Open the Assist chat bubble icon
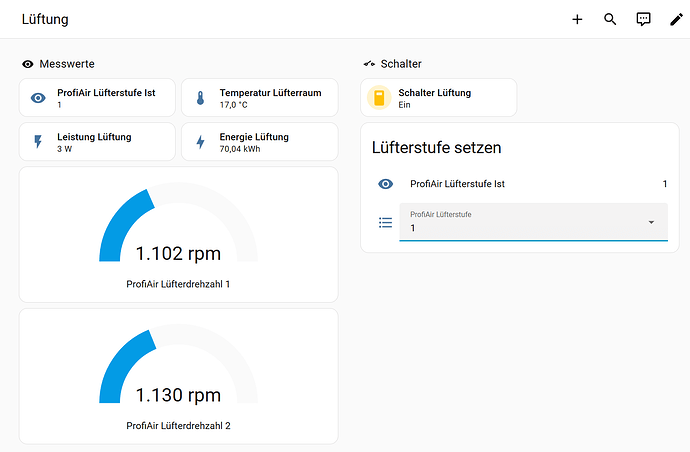The image size is (690, 452). (643, 19)
